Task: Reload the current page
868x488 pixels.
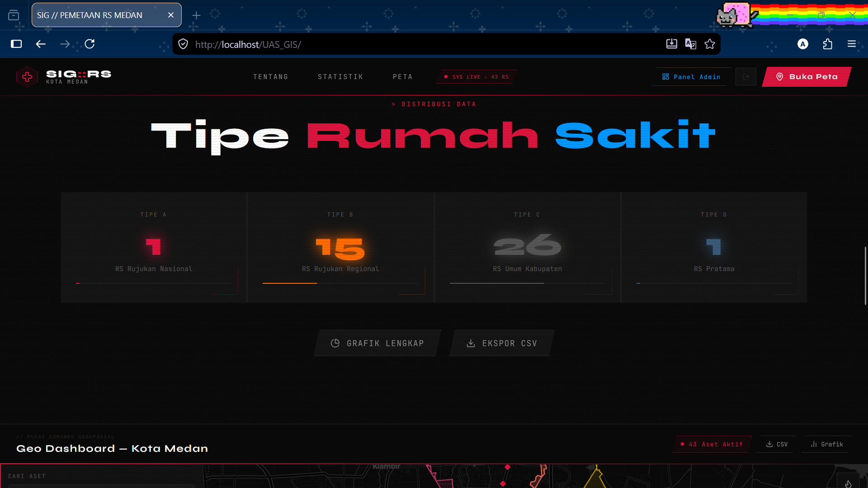Action: pyautogui.click(x=90, y=44)
